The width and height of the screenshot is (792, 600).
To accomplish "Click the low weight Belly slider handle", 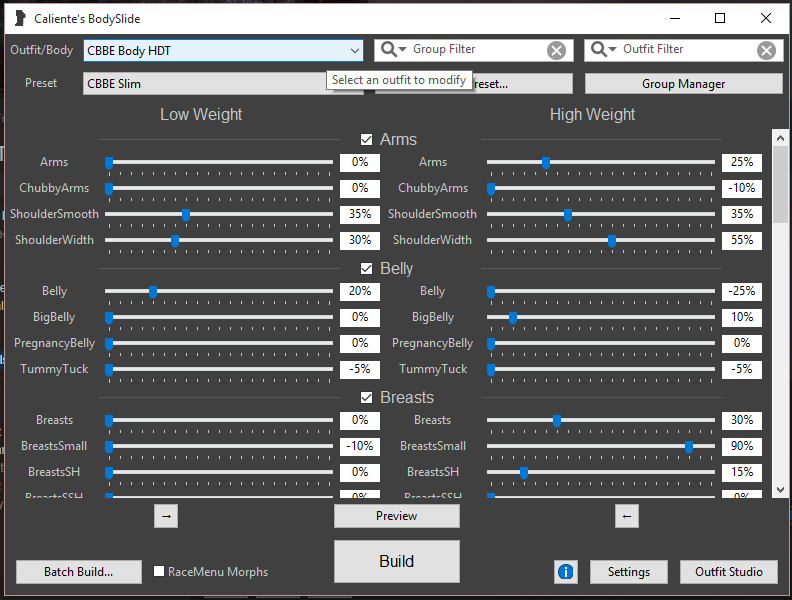I will 153,292.
